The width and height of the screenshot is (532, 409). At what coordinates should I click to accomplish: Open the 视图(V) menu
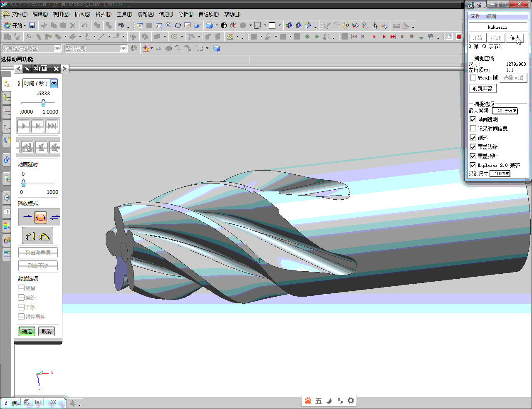[x=61, y=14]
